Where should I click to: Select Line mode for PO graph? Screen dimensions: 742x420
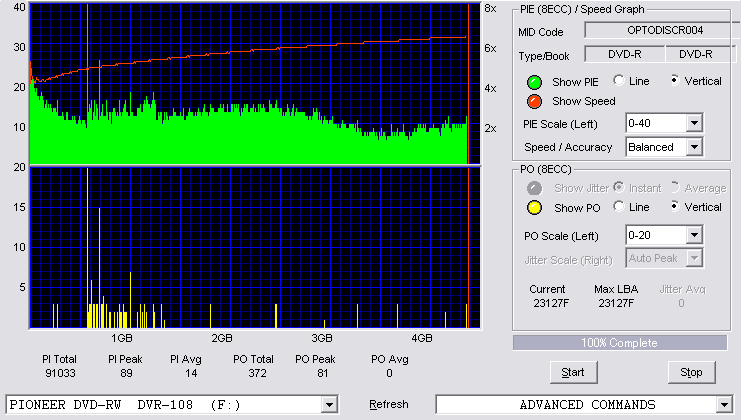618,206
